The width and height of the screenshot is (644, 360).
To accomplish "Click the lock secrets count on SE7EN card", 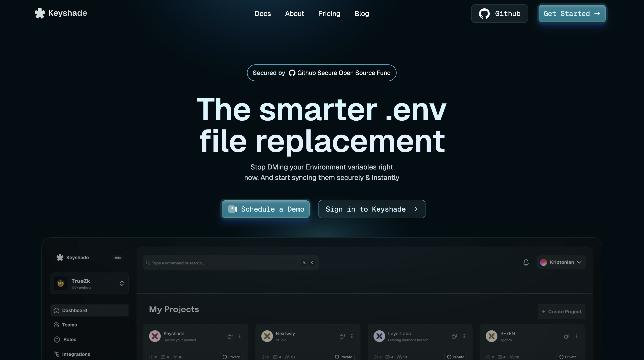I will 514,357.
